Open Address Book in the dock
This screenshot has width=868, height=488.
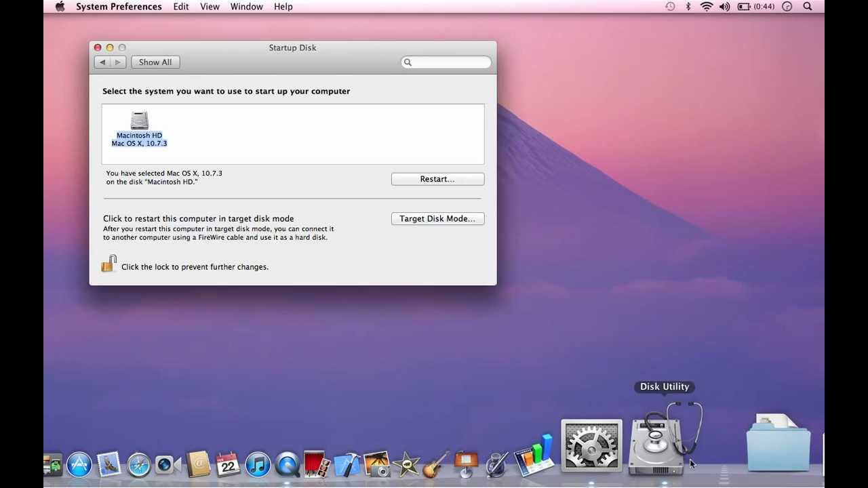199,464
